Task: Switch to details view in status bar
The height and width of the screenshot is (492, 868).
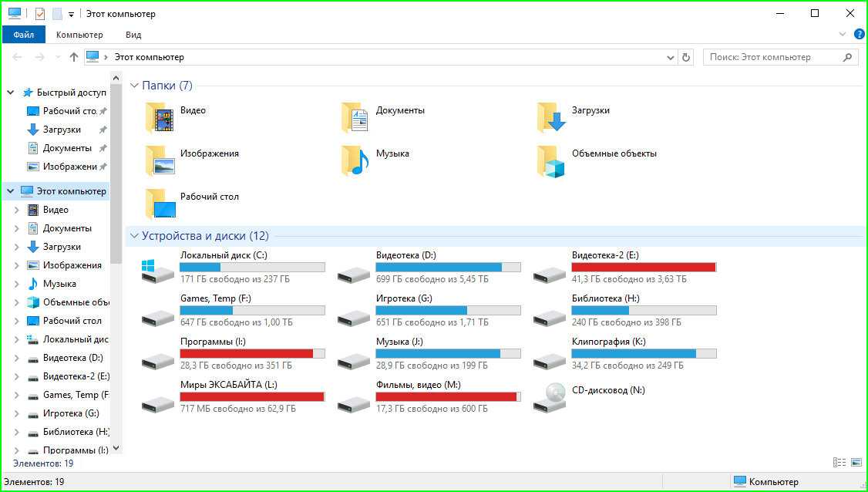Action: click(839, 463)
